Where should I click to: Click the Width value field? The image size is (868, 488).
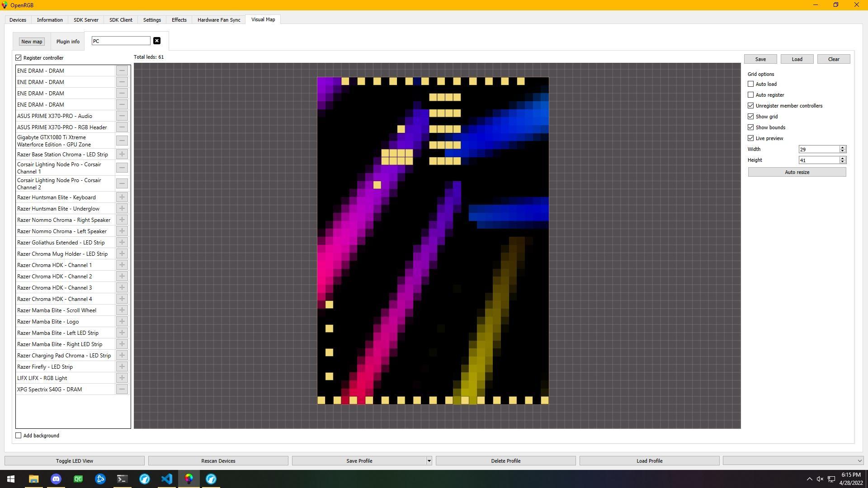click(x=819, y=149)
